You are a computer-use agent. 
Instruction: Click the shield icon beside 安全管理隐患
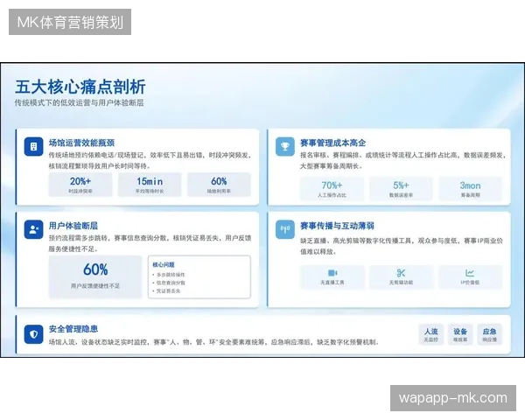click(x=33, y=334)
